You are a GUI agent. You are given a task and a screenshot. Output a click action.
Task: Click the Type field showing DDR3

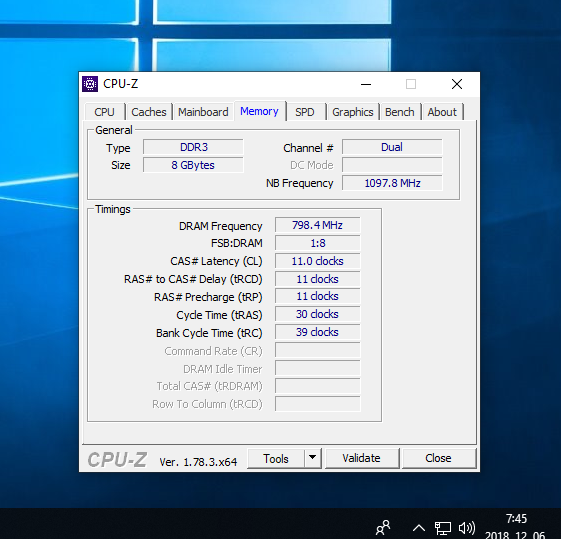[194, 147]
